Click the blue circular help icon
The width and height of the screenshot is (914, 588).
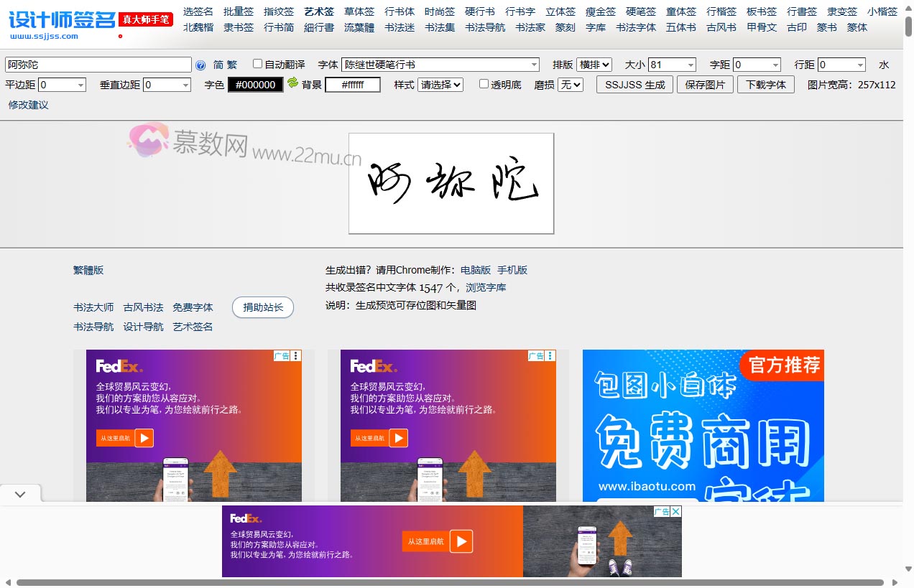tap(201, 65)
